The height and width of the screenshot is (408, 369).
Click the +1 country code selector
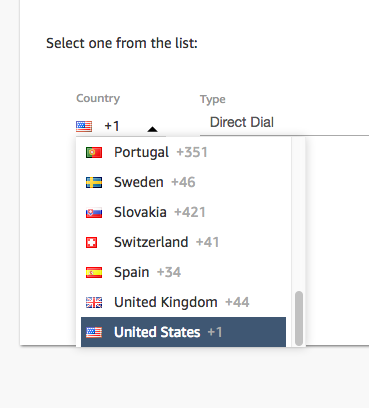(121, 126)
